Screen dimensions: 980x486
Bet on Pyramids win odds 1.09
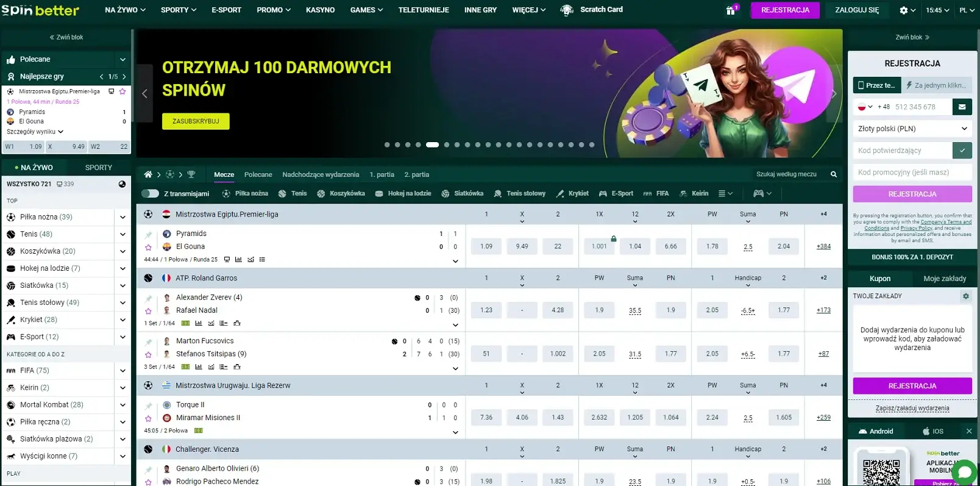tap(486, 246)
